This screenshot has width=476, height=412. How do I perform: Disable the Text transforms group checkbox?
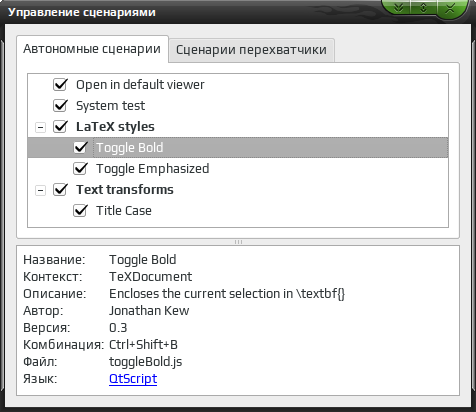click(x=60, y=190)
